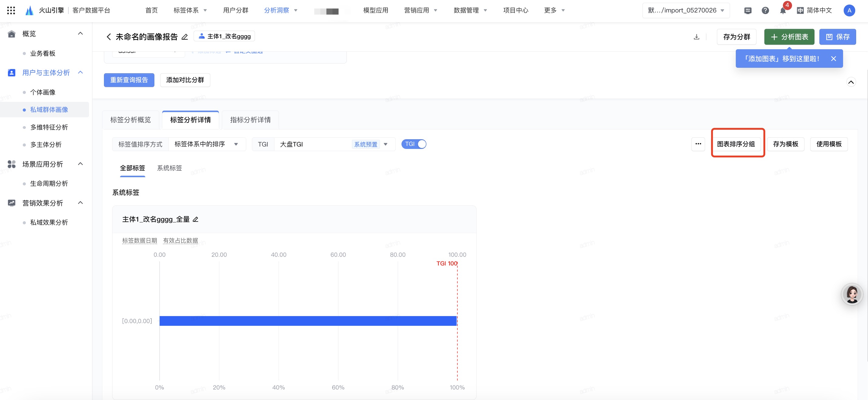Open the 大盘TGI selection dropdown
Image resolution: width=868 pixels, height=400 pixels.
point(334,144)
